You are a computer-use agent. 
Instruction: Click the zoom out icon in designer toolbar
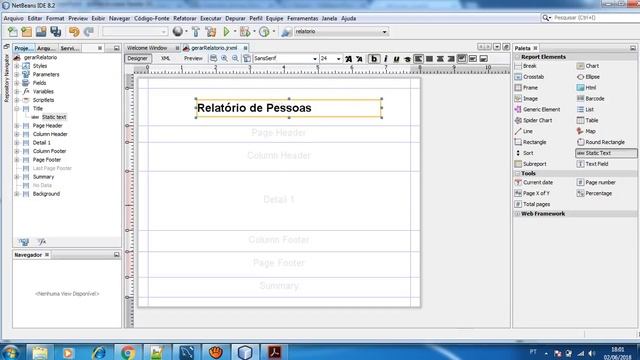tap(235, 59)
